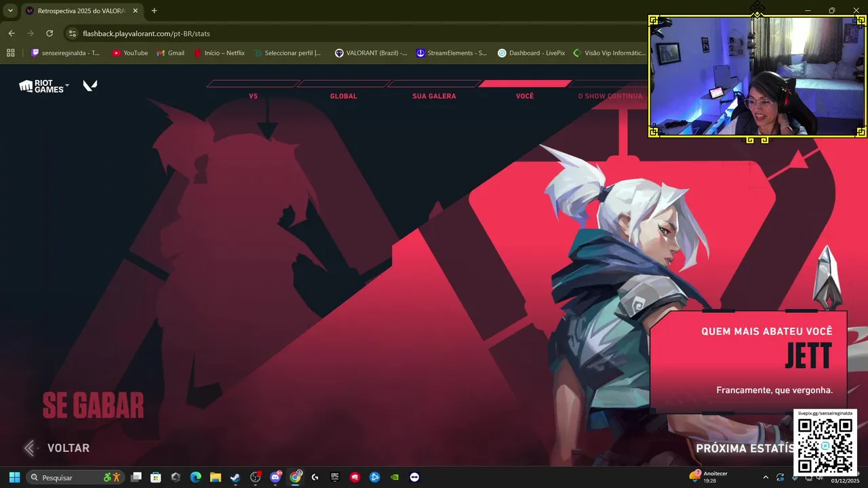Image resolution: width=868 pixels, height=488 pixels.
Task: Reload the page with refresh icon
Action: (x=50, y=33)
